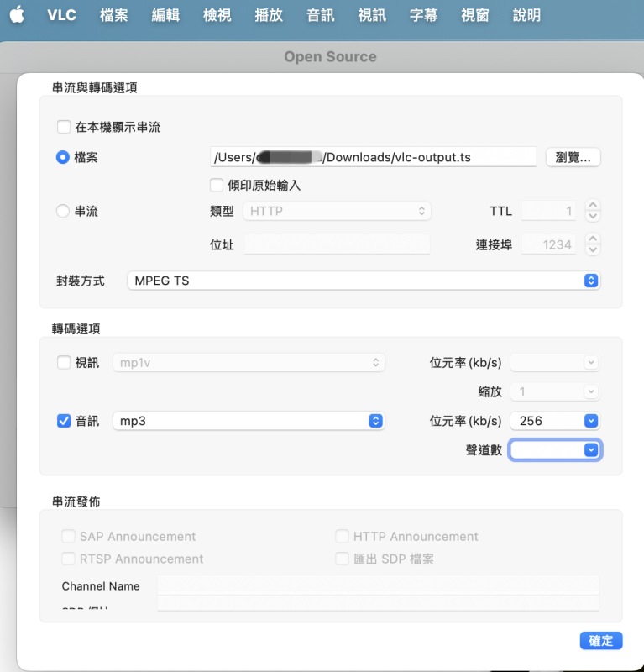The width and height of the screenshot is (644, 672).
Task: Click the 位址 address field
Action: (337, 244)
